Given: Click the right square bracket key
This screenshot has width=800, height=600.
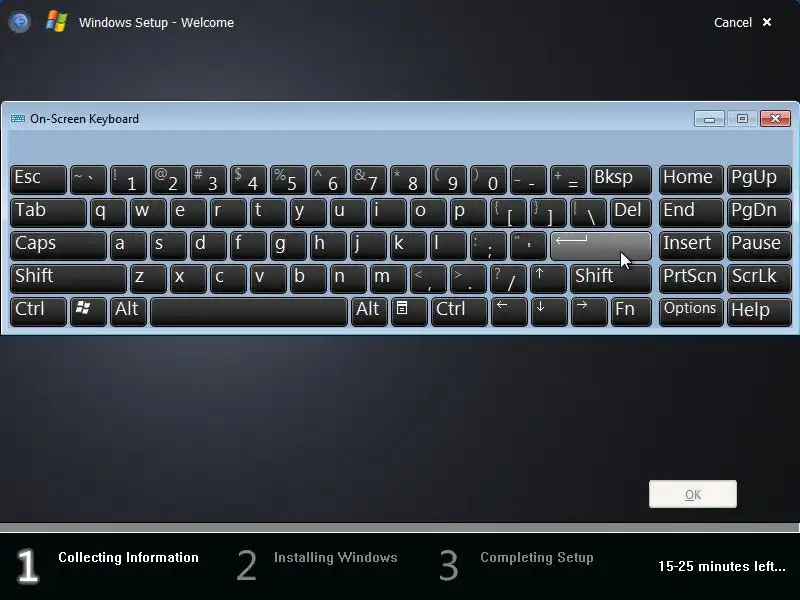Looking at the screenshot, I should click(x=548, y=213).
